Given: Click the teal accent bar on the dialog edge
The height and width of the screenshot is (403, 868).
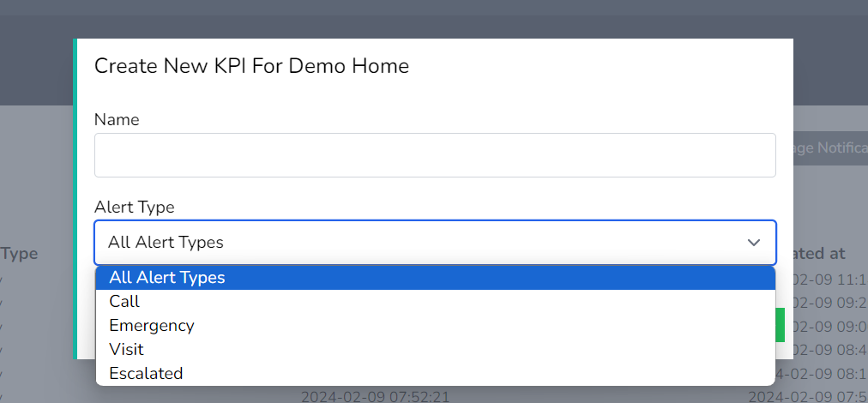Looking at the screenshot, I should coord(75,197).
